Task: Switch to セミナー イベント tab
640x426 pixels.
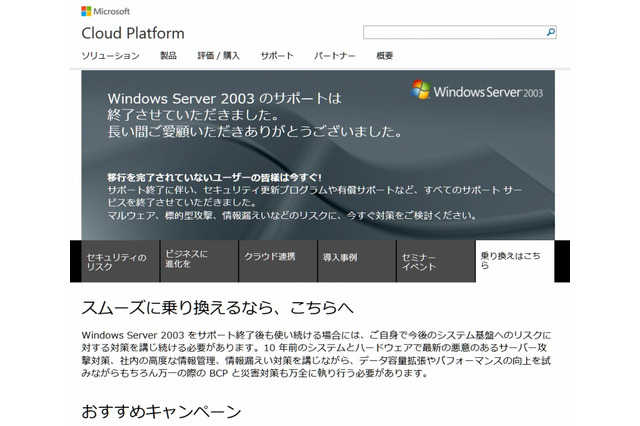Action: (436, 261)
